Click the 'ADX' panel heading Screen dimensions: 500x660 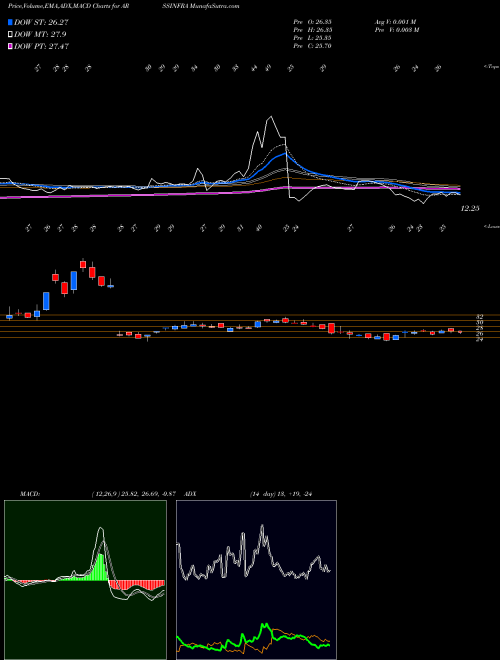pos(190,494)
